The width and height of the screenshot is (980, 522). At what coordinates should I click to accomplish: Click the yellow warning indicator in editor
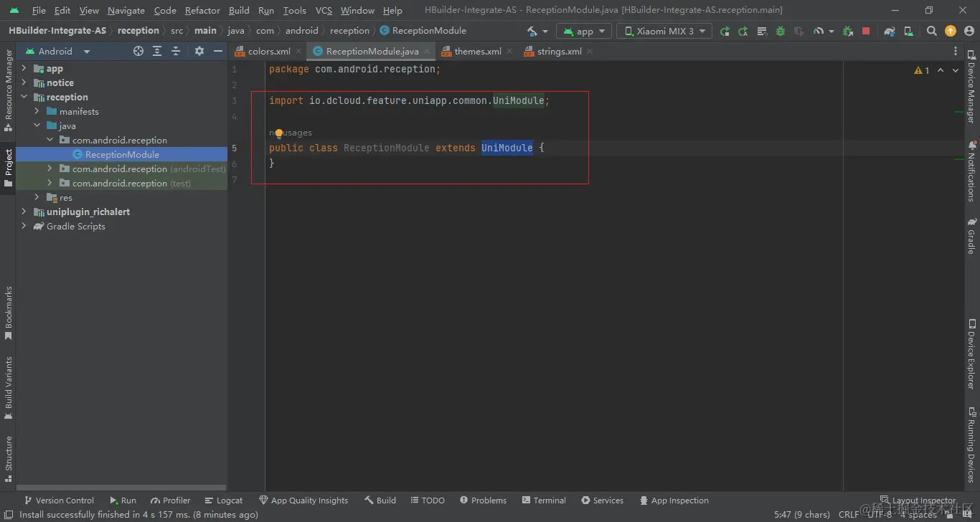pos(921,70)
